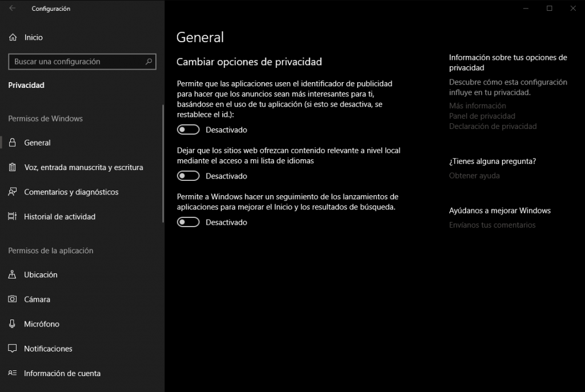The image size is (585, 392).
Task: Click the Cámara camera icon
Action: click(x=13, y=299)
